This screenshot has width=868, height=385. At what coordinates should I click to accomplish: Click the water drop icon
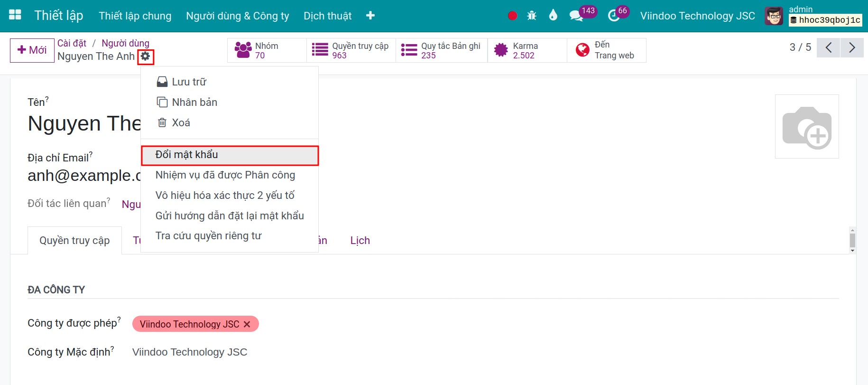coord(553,15)
